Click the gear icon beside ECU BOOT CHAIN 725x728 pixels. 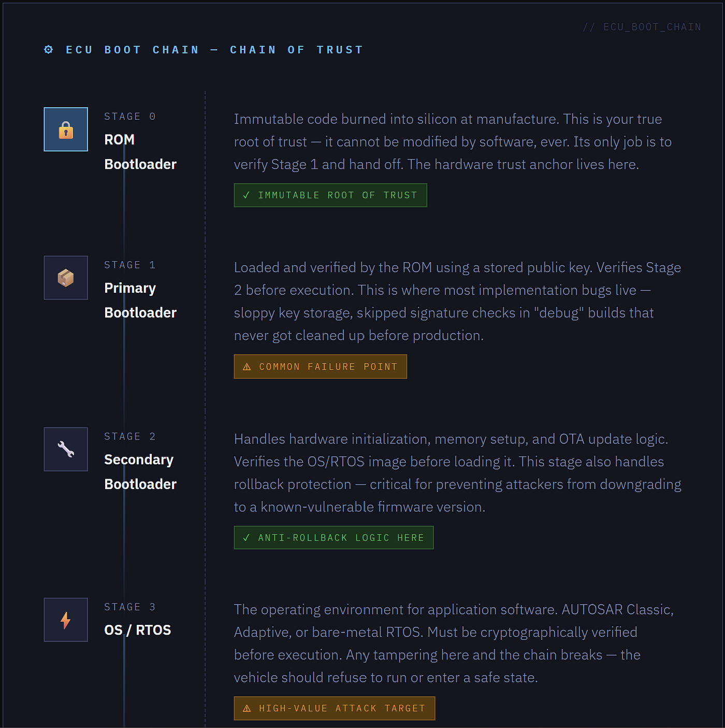click(x=49, y=50)
